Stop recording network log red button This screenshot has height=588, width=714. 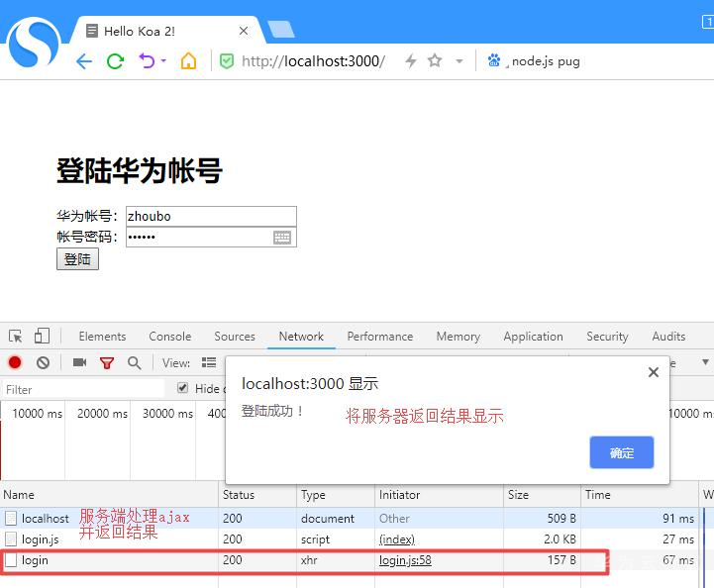(15, 362)
